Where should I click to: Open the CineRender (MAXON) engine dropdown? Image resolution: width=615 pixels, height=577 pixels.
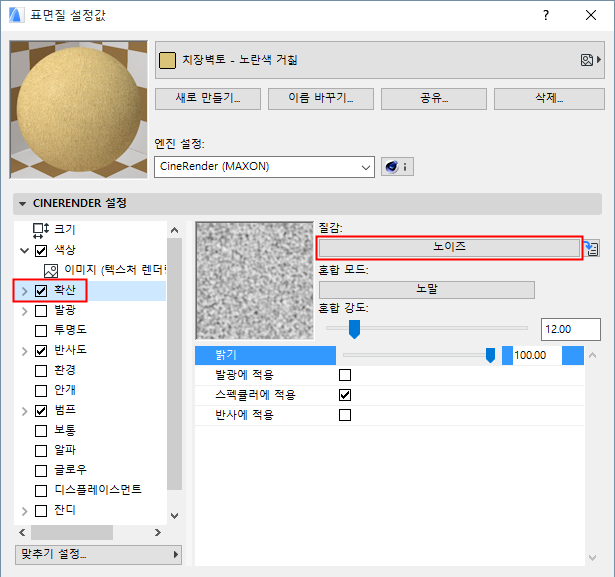click(264, 167)
